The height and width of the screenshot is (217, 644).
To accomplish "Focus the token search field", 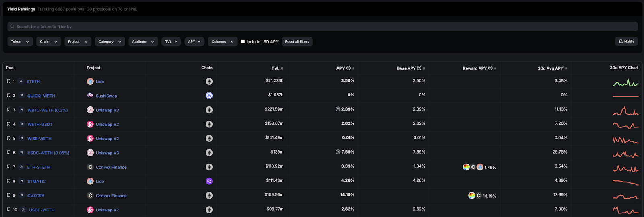I will pos(322,27).
